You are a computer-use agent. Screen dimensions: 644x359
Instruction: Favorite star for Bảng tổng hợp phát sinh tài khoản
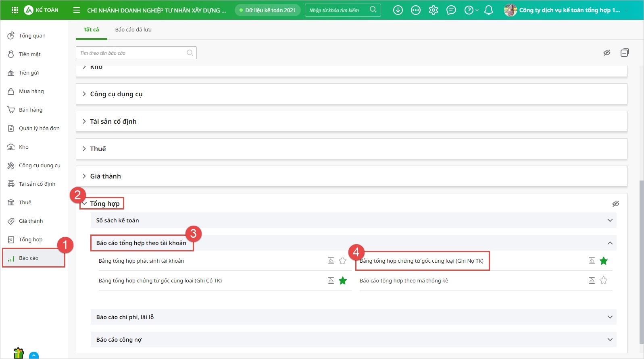point(342,261)
